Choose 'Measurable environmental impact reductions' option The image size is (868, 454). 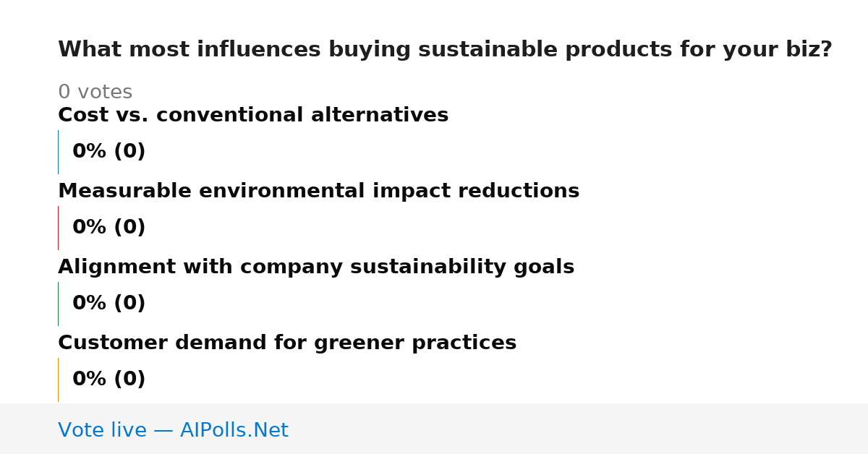pos(318,192)
